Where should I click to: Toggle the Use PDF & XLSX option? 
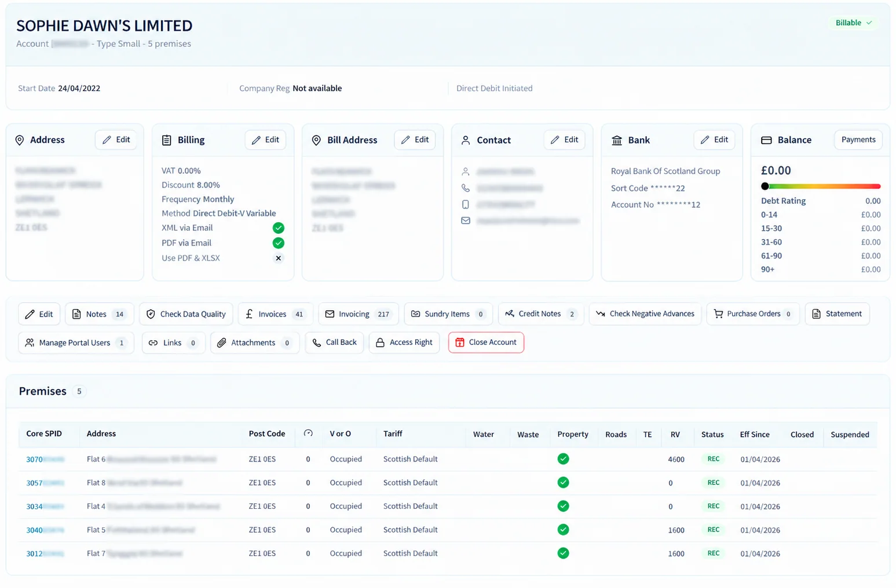pos(279,258)
